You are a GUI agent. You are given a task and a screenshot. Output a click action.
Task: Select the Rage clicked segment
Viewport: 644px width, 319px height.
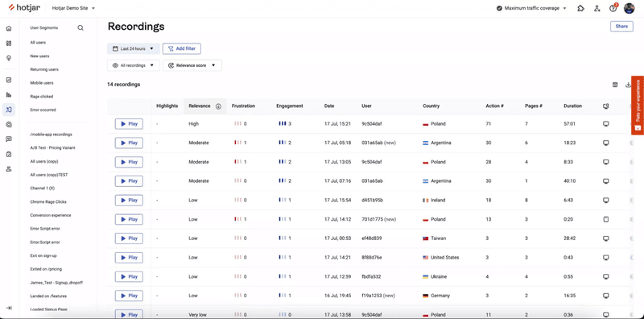click(42, 97)
